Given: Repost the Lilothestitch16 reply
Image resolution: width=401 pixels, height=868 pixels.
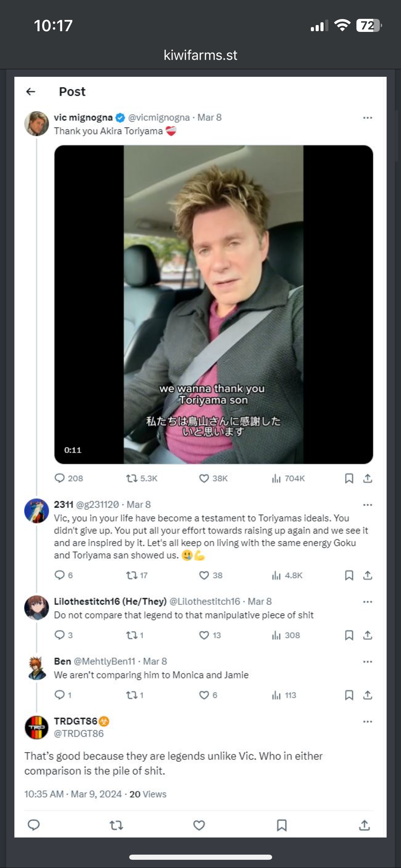Looking at the screenshot, I should pyautogui.click(x=132, y=635).
